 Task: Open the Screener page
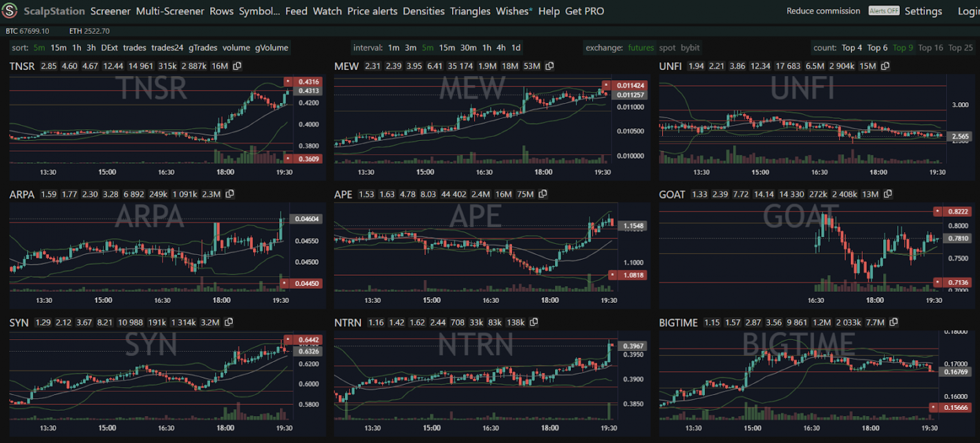coord(111,11)
